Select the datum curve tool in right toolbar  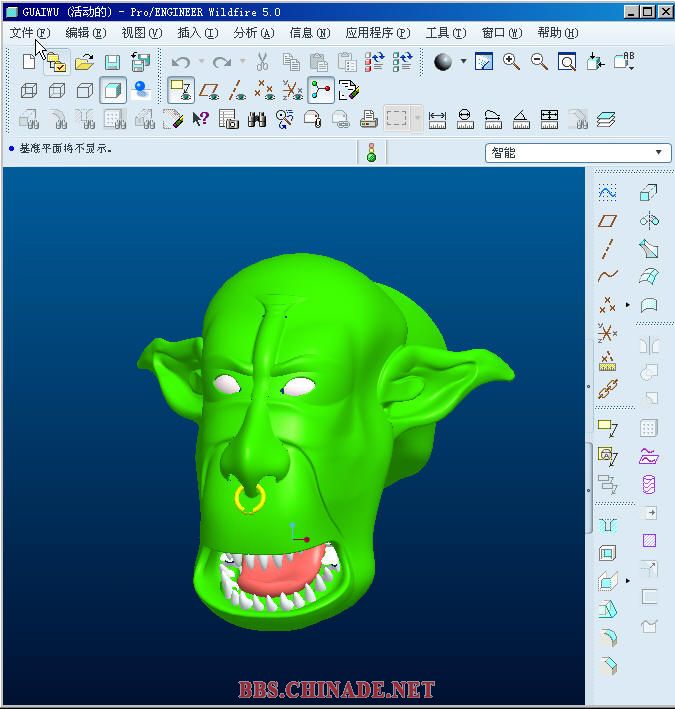607,276
